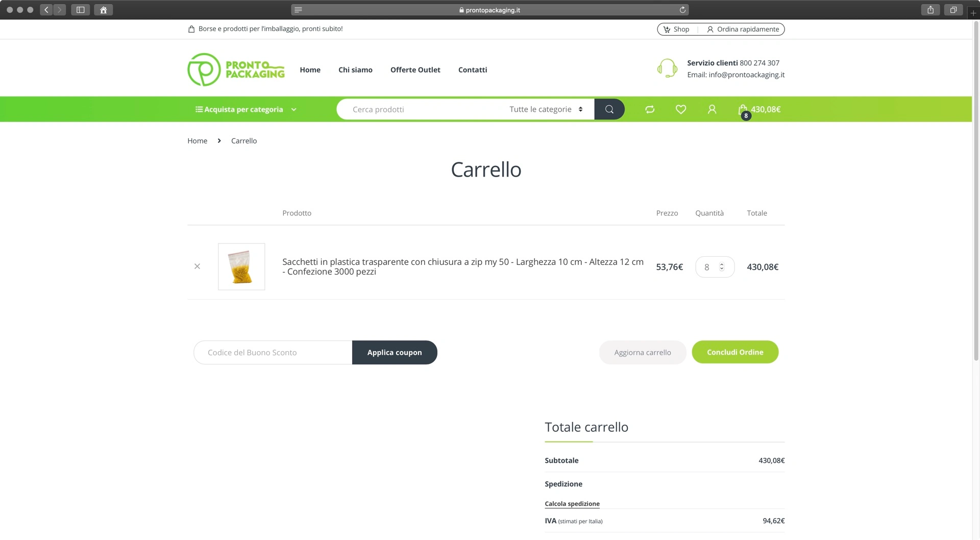Viewport: 980px width, 540px height.
Task: Click the Applica coupon button
Action: click(395, 353)
